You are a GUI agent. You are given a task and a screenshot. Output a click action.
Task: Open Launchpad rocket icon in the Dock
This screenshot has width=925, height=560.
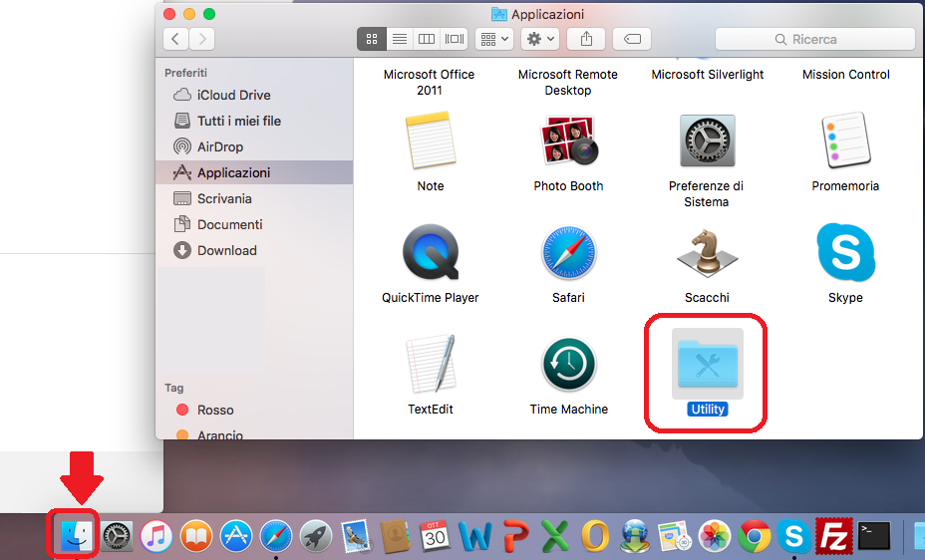pyautogui.click(x=316, y=536)
